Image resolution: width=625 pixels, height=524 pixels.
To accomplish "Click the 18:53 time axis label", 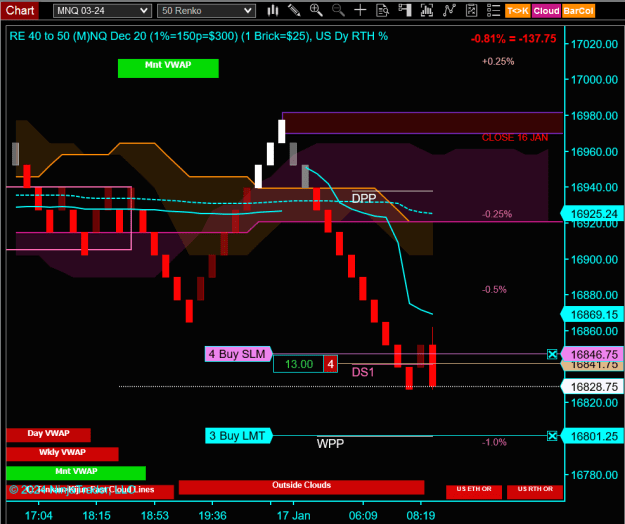I will tap(155, 516).
